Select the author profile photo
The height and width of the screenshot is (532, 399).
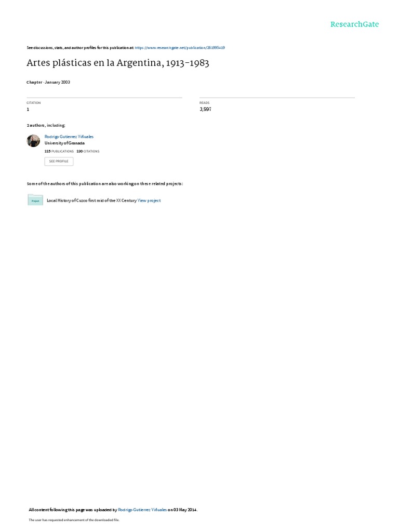click(33, 140)
